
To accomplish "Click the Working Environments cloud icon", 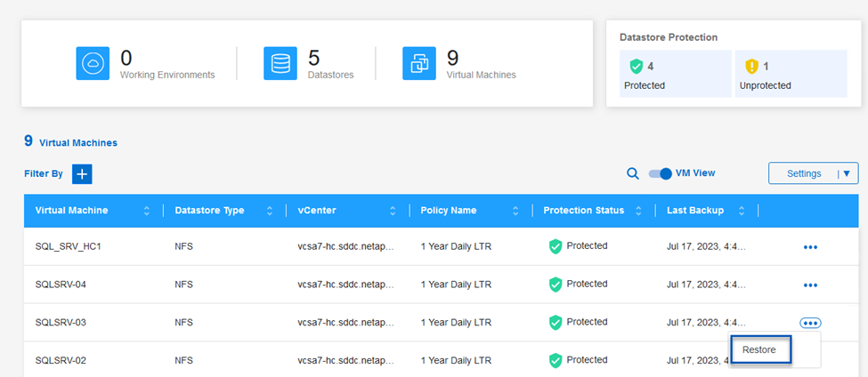I will pos(93,64).
